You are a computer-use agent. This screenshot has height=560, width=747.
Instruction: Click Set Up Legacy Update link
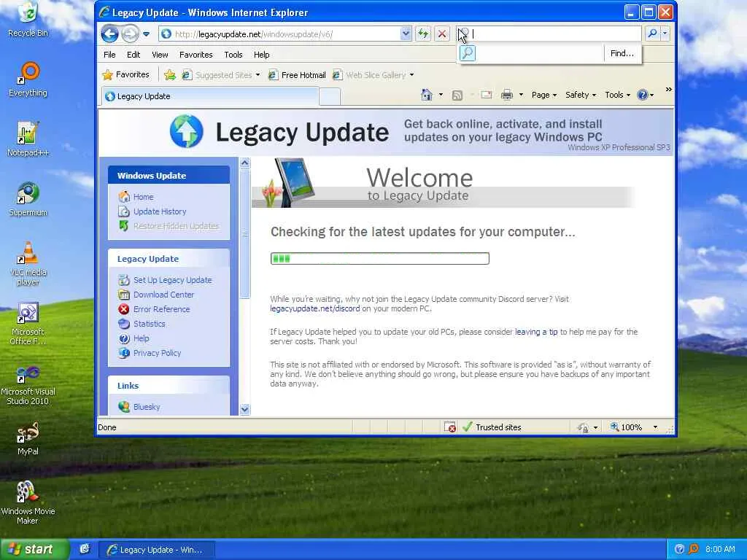(x=172, y=280)
